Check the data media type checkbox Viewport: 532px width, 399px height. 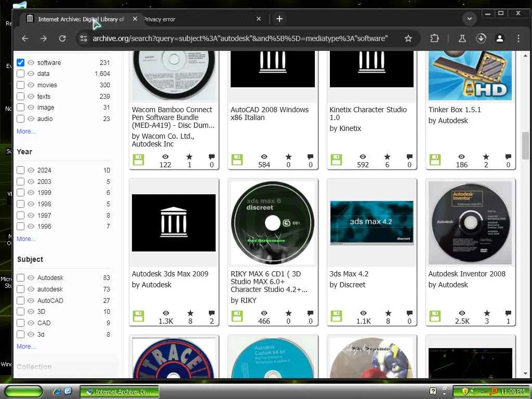[x=20, y=74]
